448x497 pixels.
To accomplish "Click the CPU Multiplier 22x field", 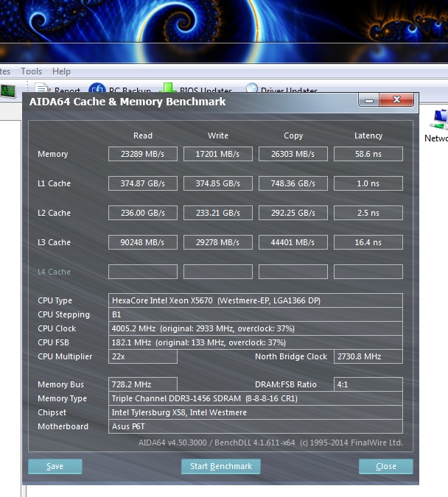I will click(143, 356).
